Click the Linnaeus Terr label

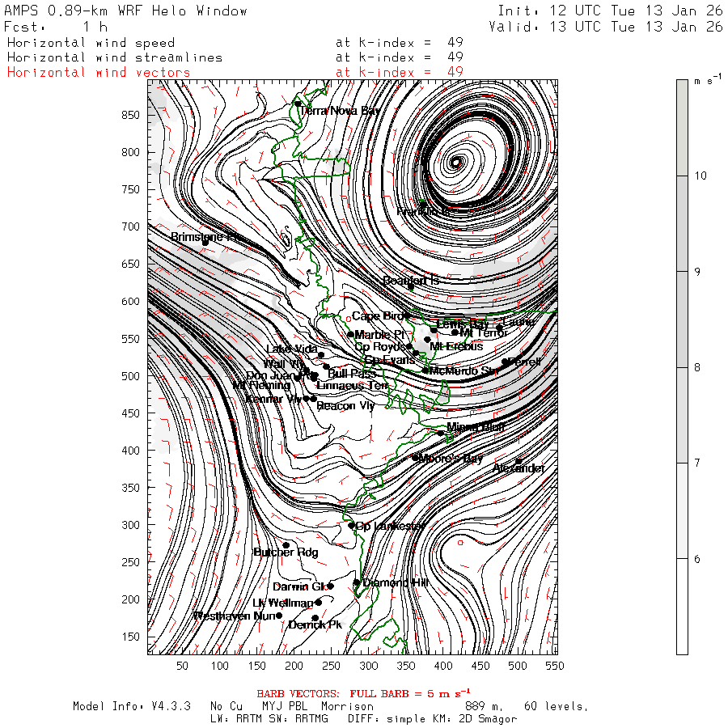click(x=353, y=386)
